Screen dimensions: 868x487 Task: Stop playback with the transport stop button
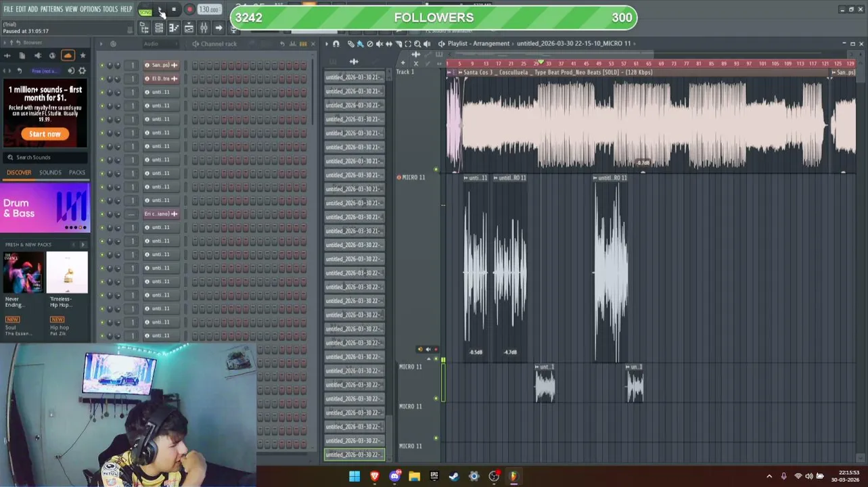pyautogui.click(x=174, y=9)
